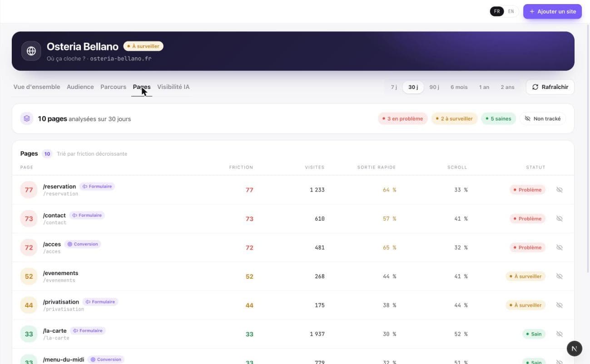Open the /privatisation page row

pos(293,305)
